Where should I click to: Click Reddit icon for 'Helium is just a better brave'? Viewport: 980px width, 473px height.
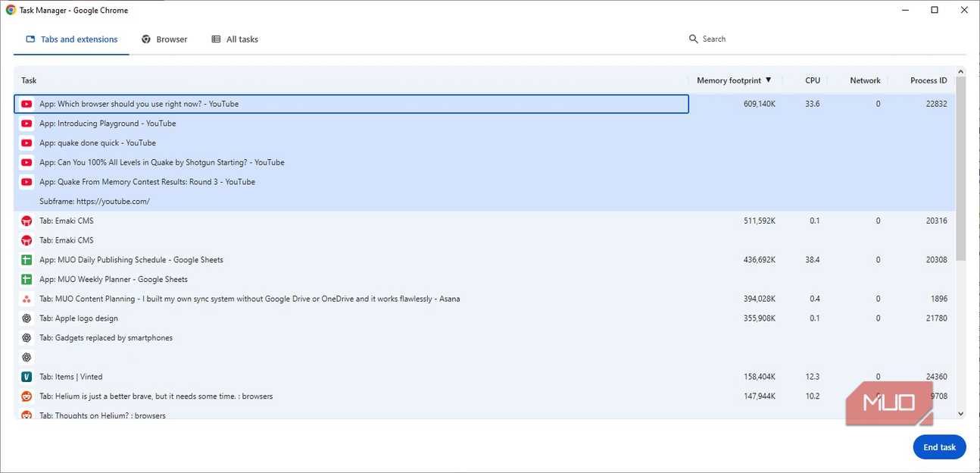[27, 396]
